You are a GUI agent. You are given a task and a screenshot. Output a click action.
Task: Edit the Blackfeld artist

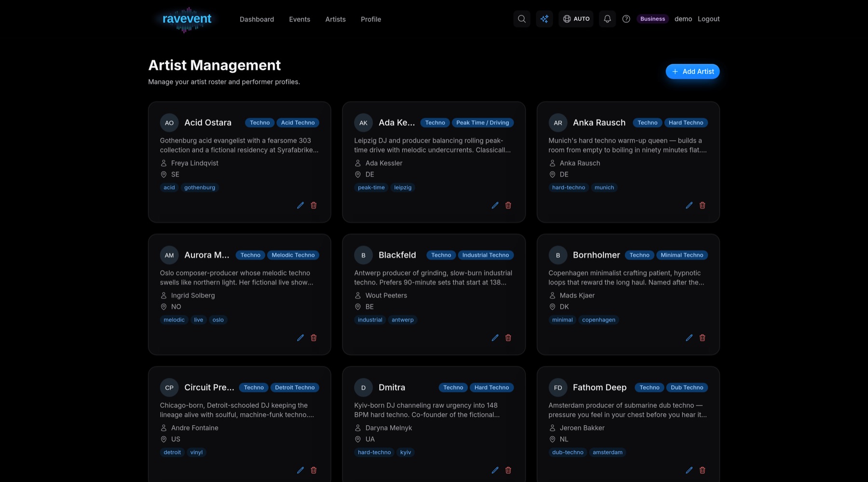click(x=495, y=338)
